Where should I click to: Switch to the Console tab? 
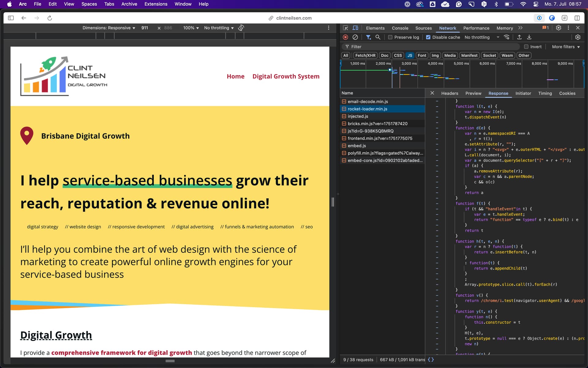point(400,28)
